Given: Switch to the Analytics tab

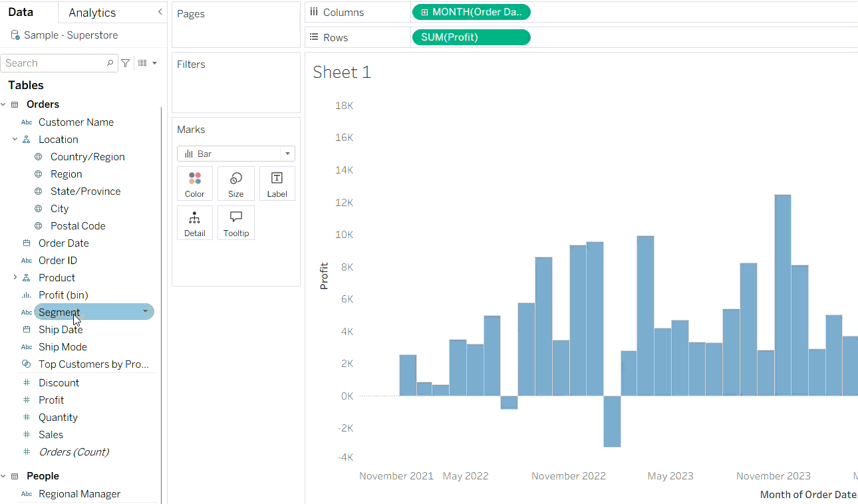Looking at the screenshot, I should pyautogui.click(x=92, y=13).
